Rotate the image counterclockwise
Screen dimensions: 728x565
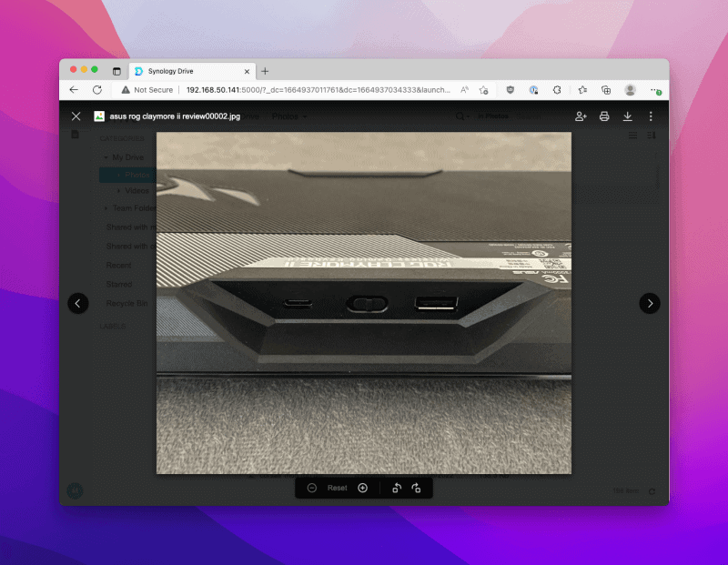pos(396,489)
